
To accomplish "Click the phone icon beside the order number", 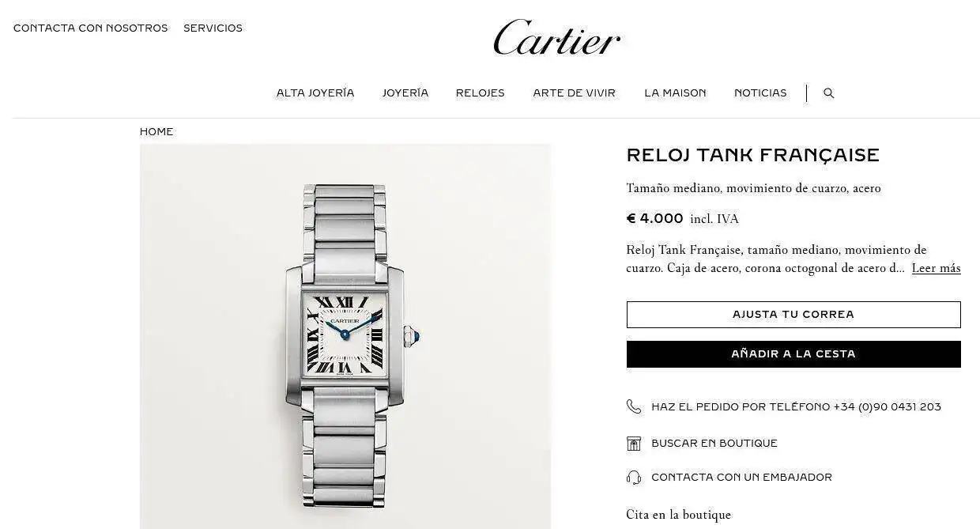I will pyautogui.click(x=634, y=406).
